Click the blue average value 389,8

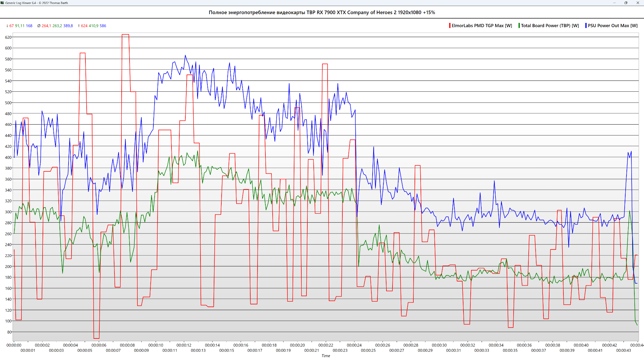click(68, 26)
